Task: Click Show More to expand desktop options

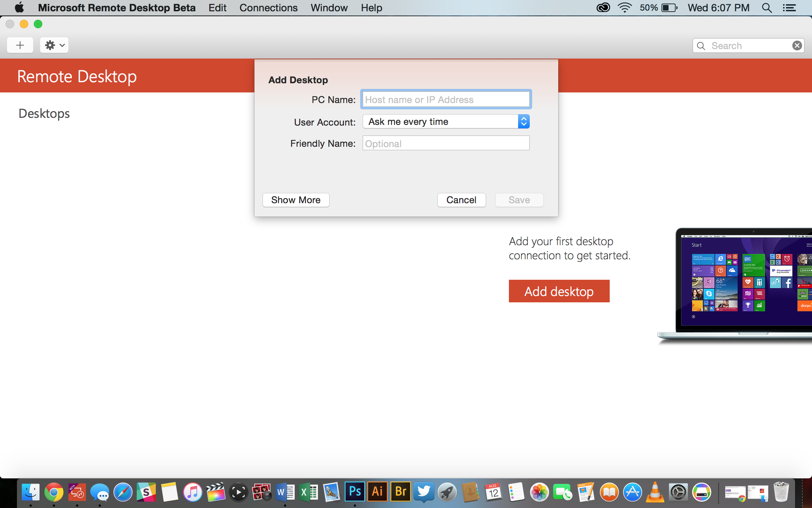Action: click(296, 200)
